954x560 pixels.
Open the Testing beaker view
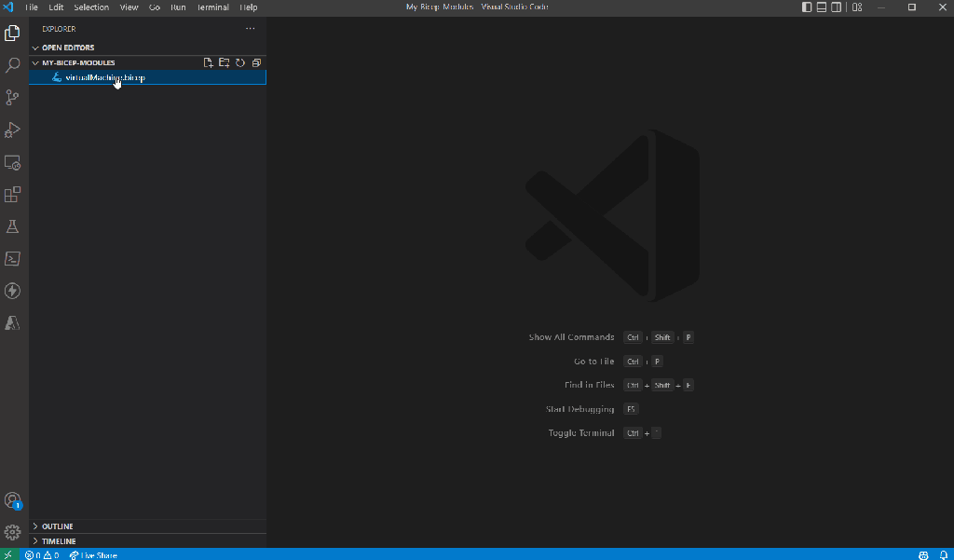(x=13, y=226)
